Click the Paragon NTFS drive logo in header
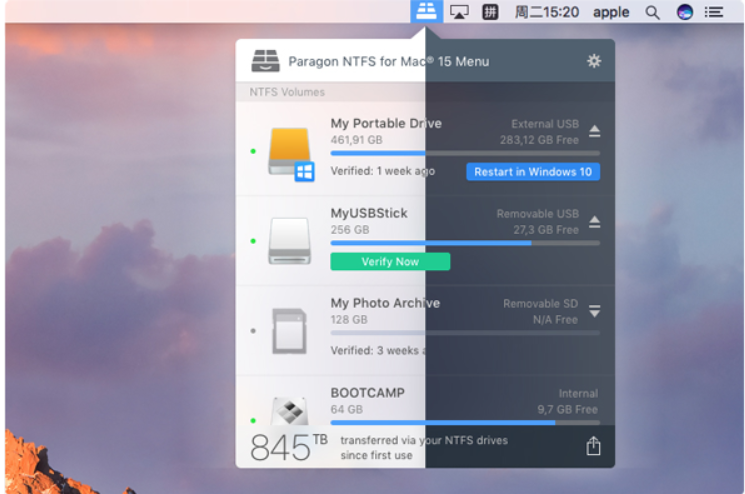 point(266,61)
